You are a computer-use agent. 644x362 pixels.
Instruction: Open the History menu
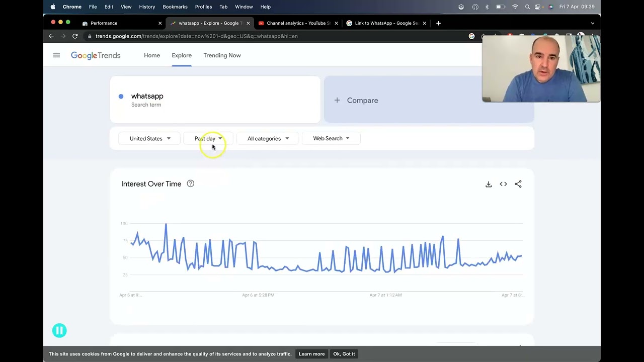click(147, 7)
